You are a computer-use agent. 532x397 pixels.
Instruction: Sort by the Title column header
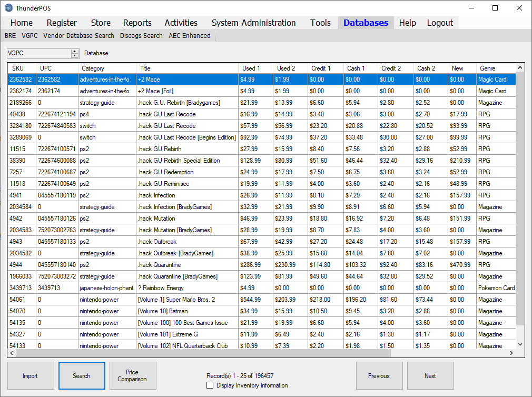coord(187,68)
